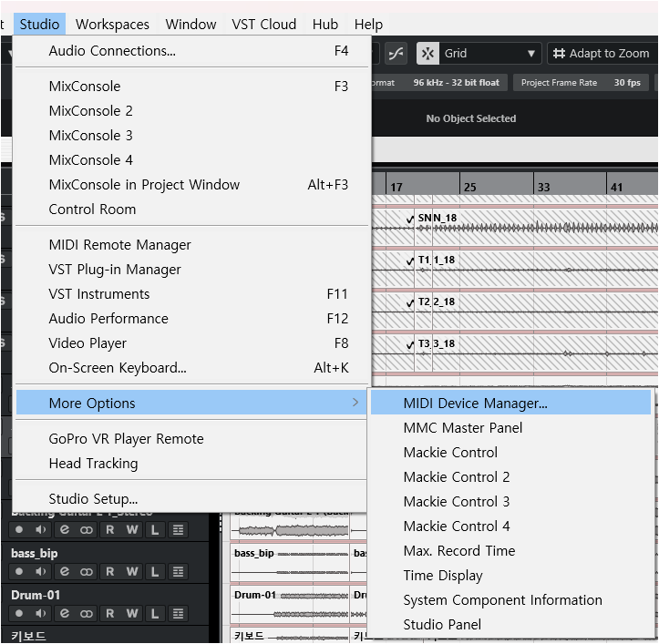Viewport: 659px width, 644px height.
Task: Enable record on the bass_bip track
Action: (18, 571)
